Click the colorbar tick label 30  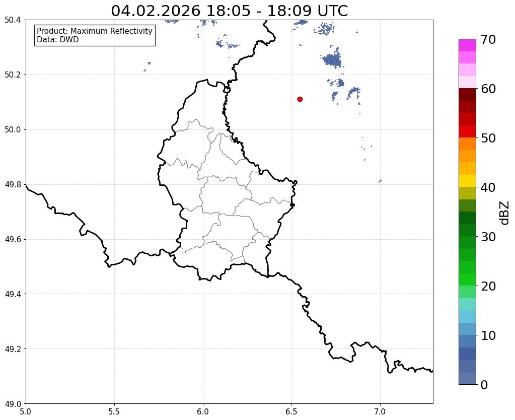tap(488, 237)
